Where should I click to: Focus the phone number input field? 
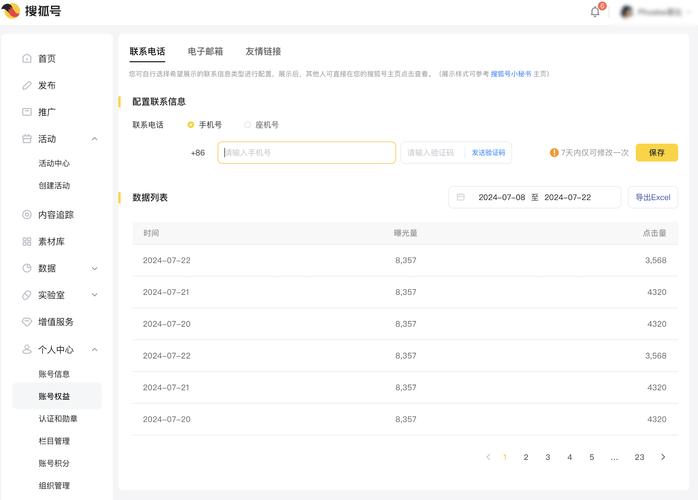click(307, 153)
